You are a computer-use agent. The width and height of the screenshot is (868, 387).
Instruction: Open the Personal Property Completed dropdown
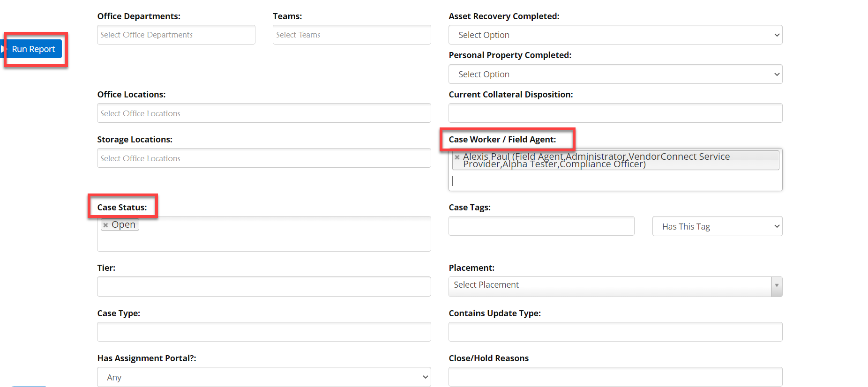pos(615,74)
